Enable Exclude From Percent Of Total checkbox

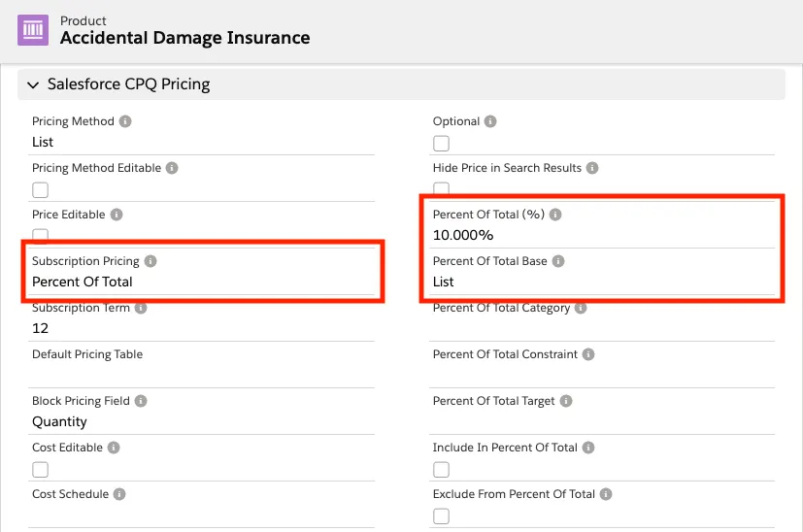coord(441,516)
